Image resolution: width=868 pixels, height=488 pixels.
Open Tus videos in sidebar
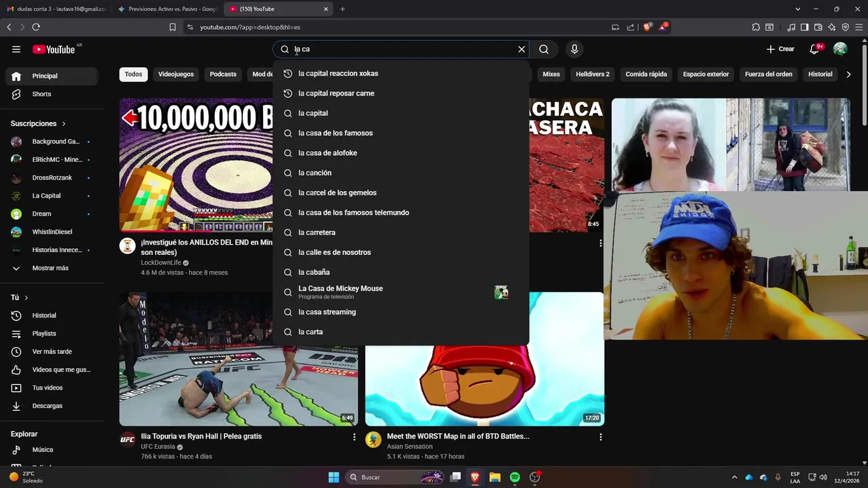click(52, 388)
